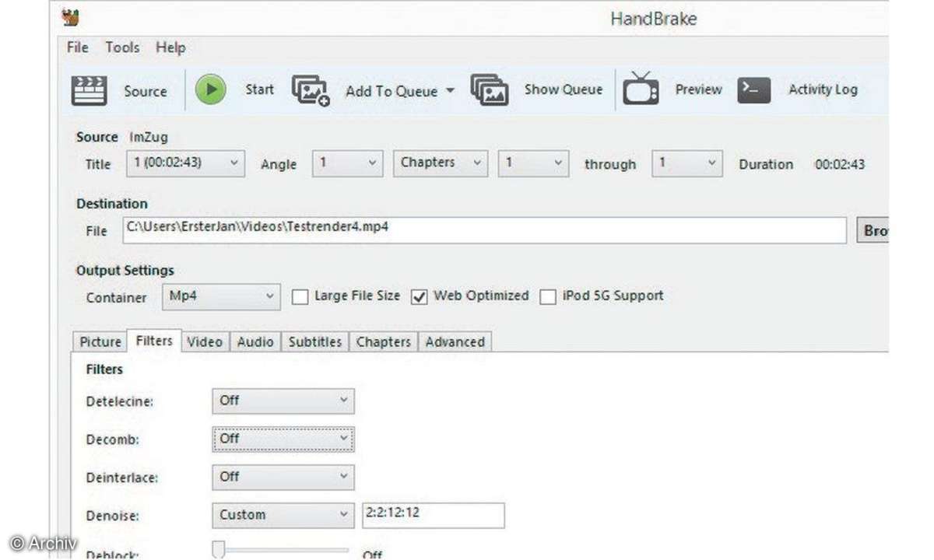Image resolution: width=934 pixels, height=560 pixels.
Task: Click the HandBrake app icon in title bar
Action: pos(71,18)
